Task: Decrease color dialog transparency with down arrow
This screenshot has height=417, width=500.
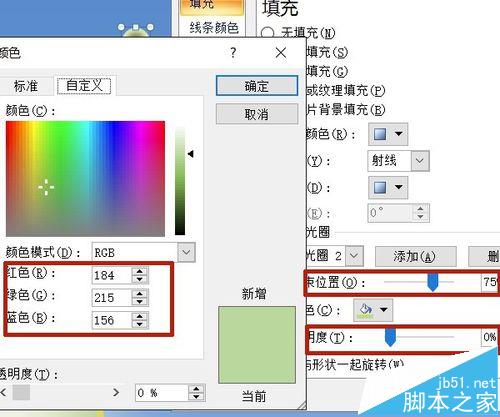Action: (x=196, y=397)
